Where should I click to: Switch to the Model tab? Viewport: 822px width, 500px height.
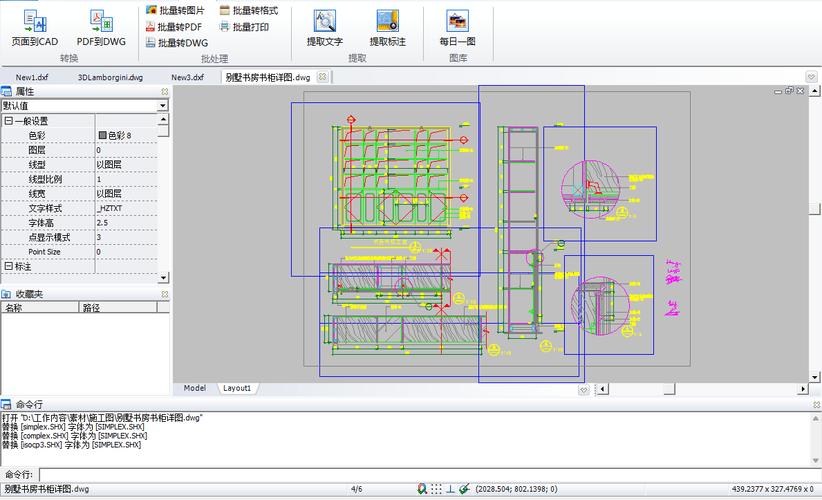coord(194,388)
